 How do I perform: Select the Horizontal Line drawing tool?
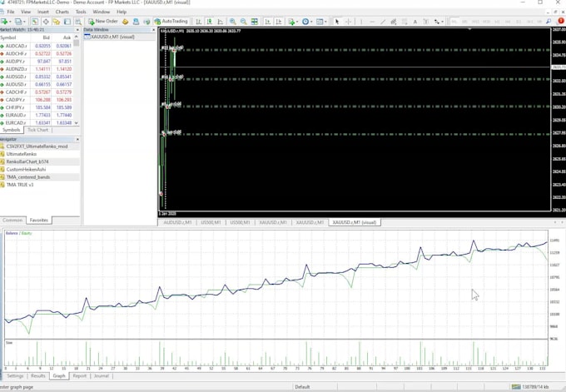tap(372, 22)
